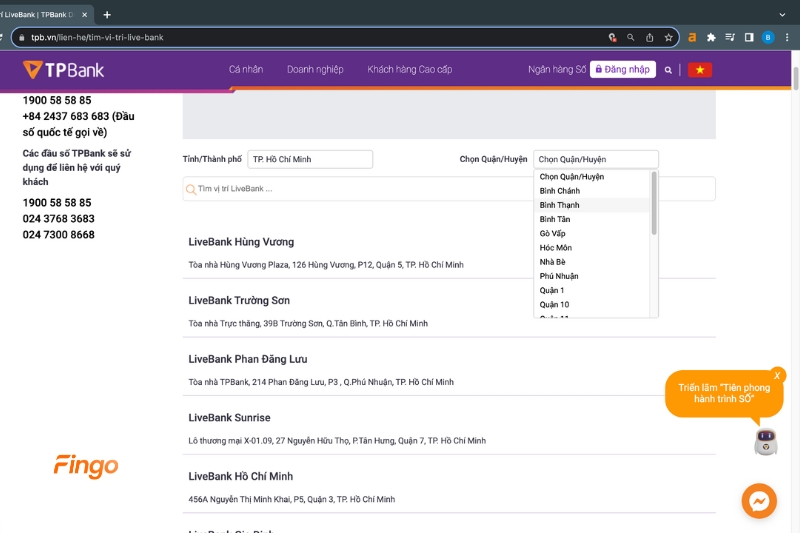Image resolution: width=800 pixels, height=533 pixels.
Task: Bookmark this page with the star icon
Action: [x=668, y=37]
